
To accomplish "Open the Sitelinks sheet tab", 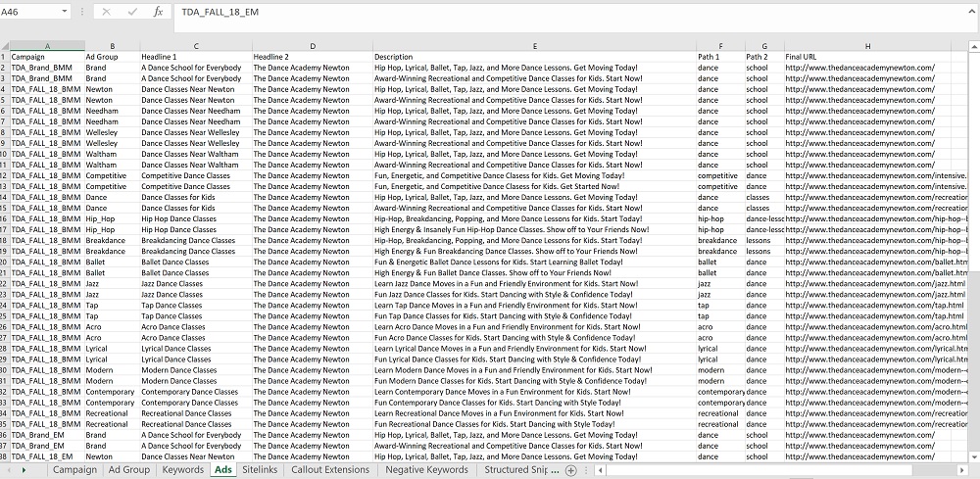I will [260, 469].
